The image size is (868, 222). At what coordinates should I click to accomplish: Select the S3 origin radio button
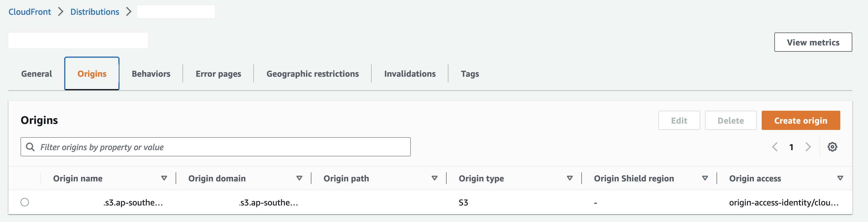point(25,202)
